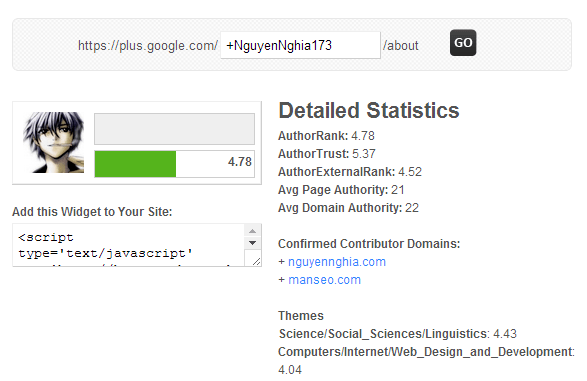Click the 4.04 theme score value

[x=290, y=370]
